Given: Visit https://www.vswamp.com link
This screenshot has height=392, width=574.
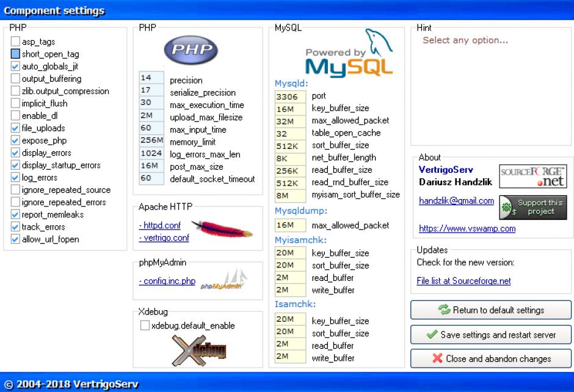Looking at the screenshot, I should (467, 228).
